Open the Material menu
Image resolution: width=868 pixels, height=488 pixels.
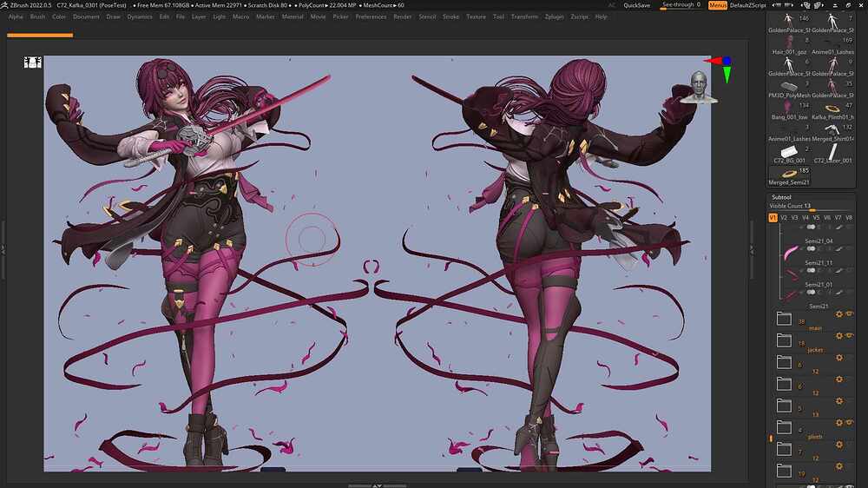[293, 16]
